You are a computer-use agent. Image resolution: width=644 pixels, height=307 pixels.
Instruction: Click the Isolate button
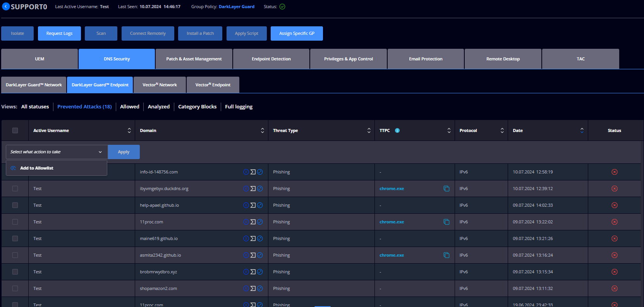(17, 33)
